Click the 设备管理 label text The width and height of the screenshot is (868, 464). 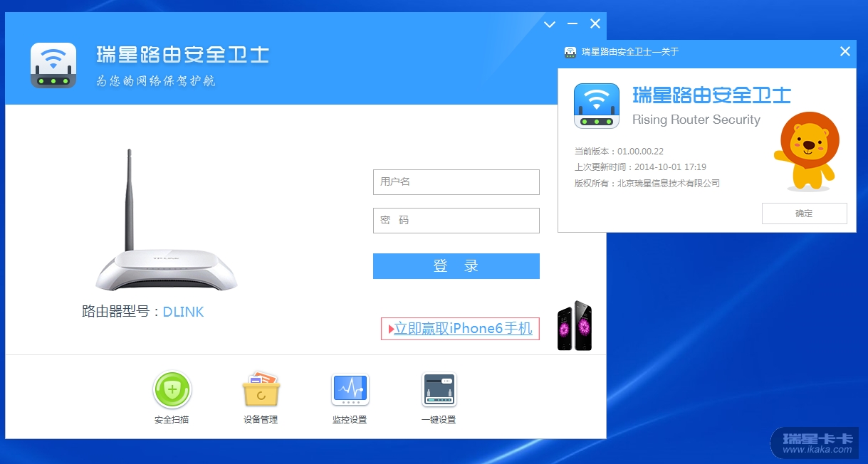[261, 420]
